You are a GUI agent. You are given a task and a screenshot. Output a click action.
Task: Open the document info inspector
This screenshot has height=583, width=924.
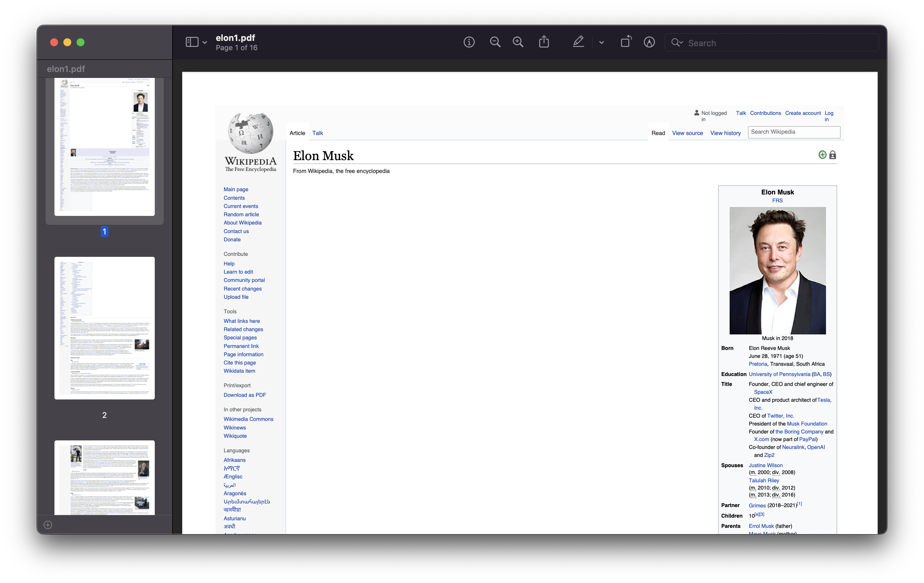click(469, 42)
